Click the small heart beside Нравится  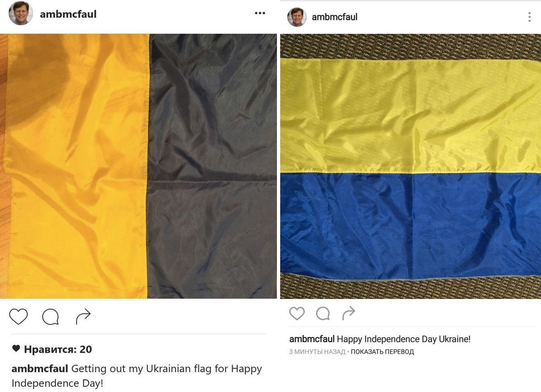(16, 349)
